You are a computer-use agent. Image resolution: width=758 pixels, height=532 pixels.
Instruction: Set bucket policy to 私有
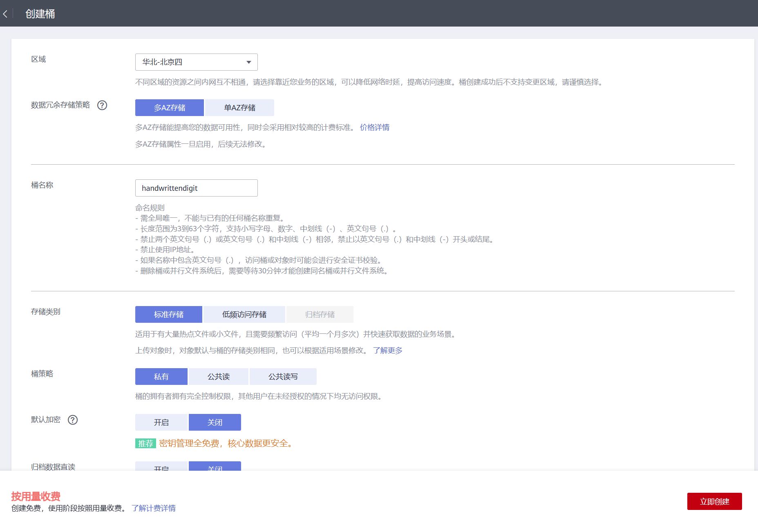pyautogui.click(x=161, y=377)
